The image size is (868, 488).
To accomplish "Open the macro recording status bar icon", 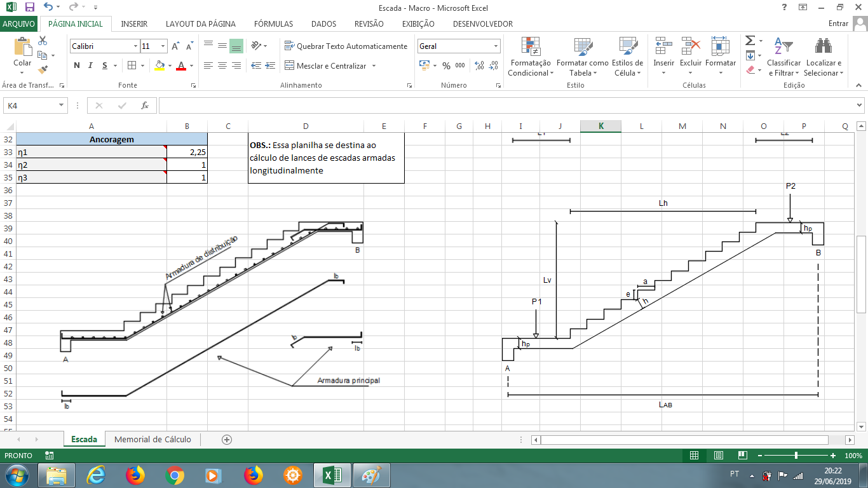I will click(x=49, y=456).
